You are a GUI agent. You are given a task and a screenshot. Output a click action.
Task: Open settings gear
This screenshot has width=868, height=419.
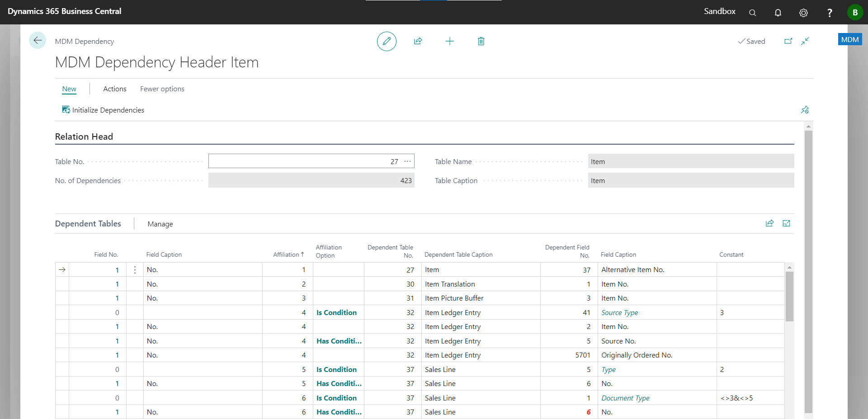[803, 13]
